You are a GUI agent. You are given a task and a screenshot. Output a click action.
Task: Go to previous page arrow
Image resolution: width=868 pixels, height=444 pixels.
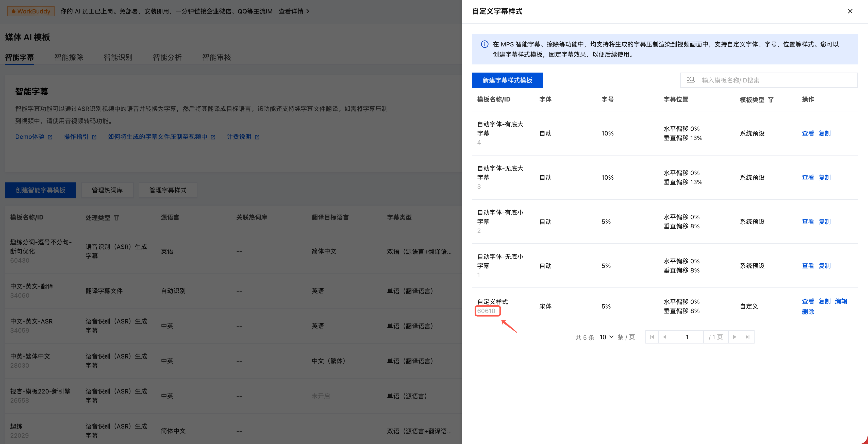(x=664, y=337)
